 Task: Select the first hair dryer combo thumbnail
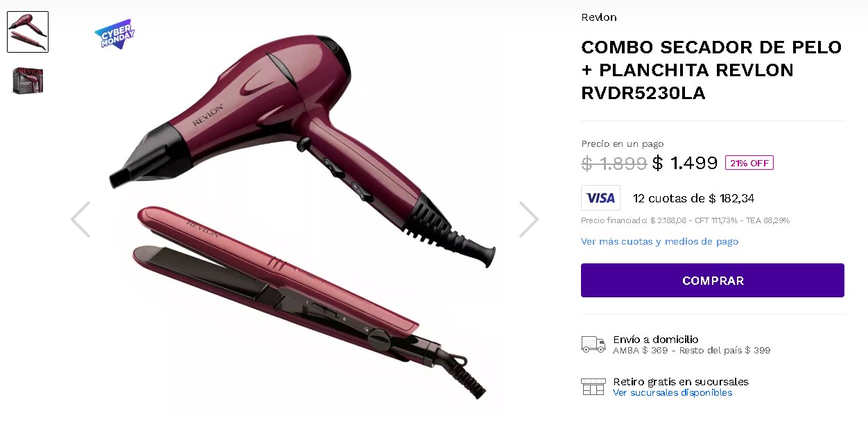(x=28, y=32)
